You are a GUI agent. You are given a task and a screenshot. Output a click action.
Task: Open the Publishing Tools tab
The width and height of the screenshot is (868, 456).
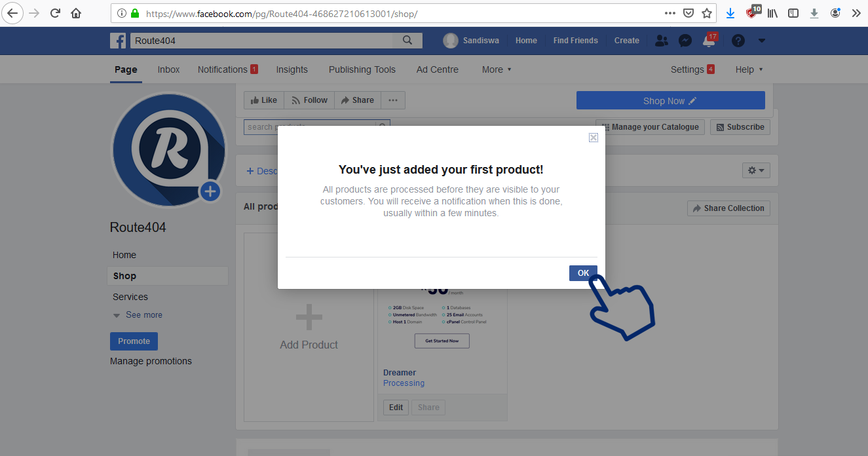362,69
